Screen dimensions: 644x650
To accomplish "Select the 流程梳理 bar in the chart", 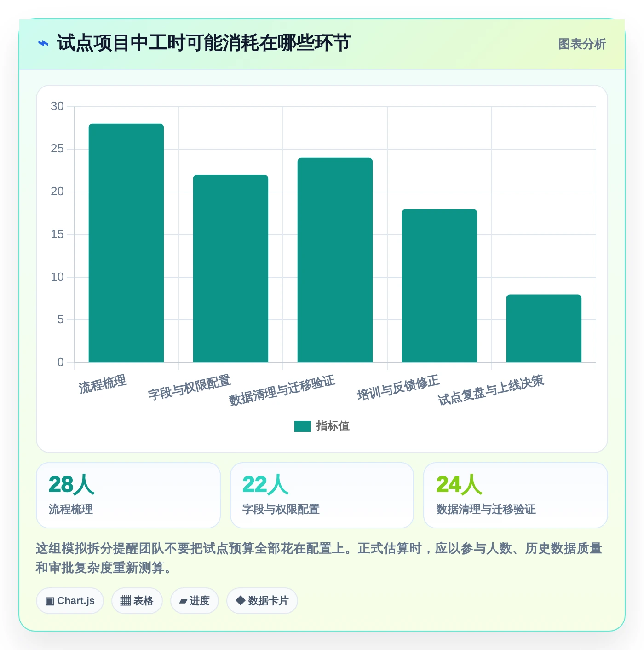I will pos(126,243).
